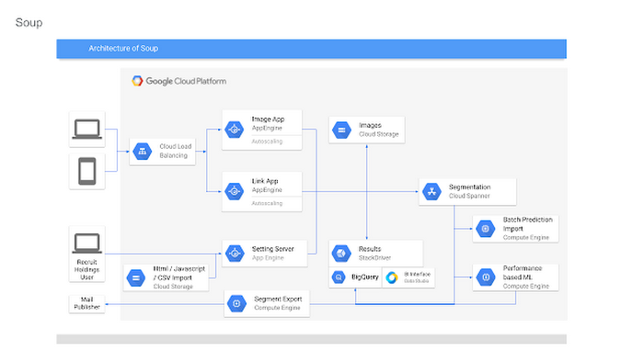
Task: Click the Image App AppEngine icon
Action: [235, 130]
